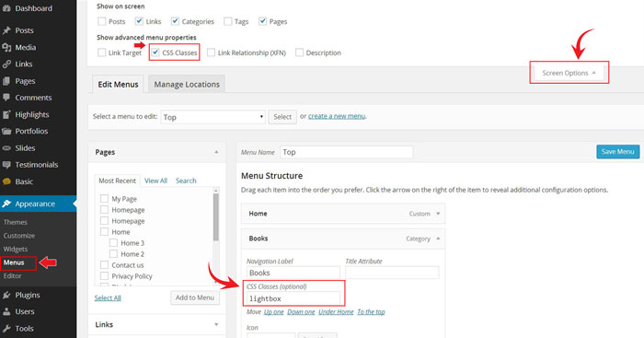Click the Down one move link

(x=301, y=311)
